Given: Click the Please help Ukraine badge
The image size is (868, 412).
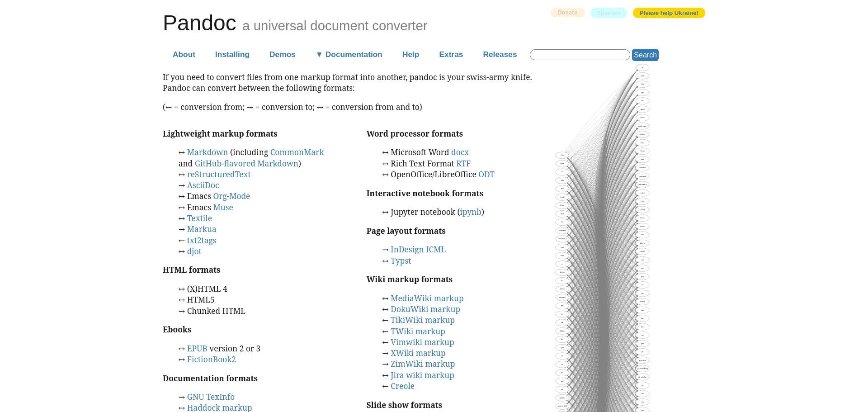Looking at the screenshot, I should tap(669, 13).
